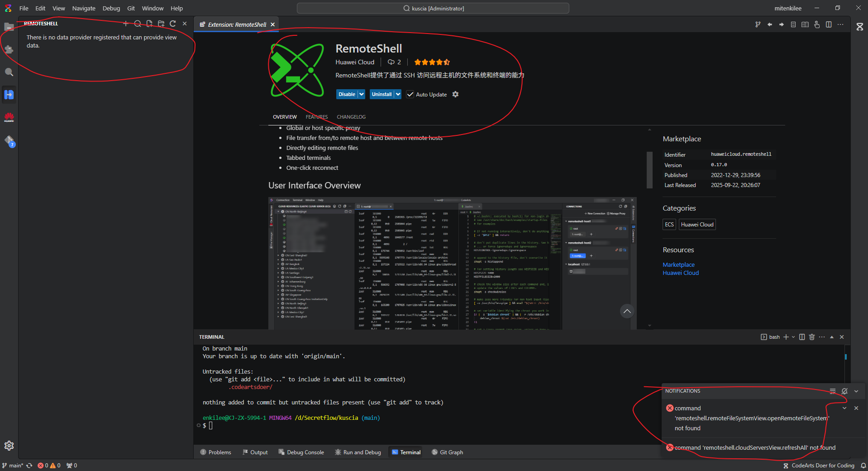868x471 pixels.
Task: Open the CodeArts Doer panel icon at top right
Action: click(x=860, y=27)
